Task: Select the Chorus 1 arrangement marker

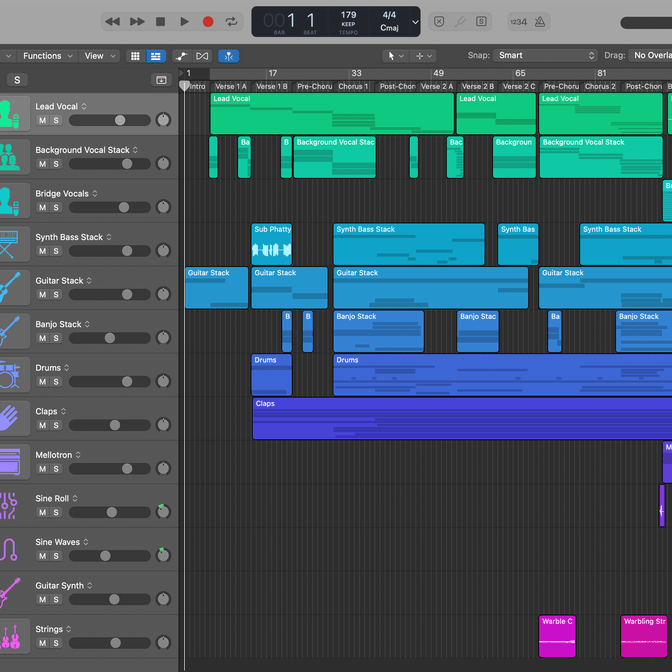Action: point(354,87)
